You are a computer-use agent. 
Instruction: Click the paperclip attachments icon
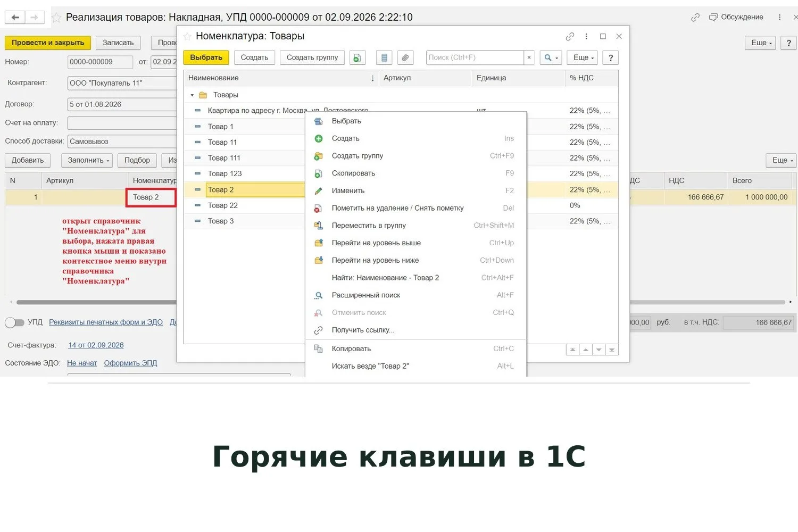click(x=405, y=57)
